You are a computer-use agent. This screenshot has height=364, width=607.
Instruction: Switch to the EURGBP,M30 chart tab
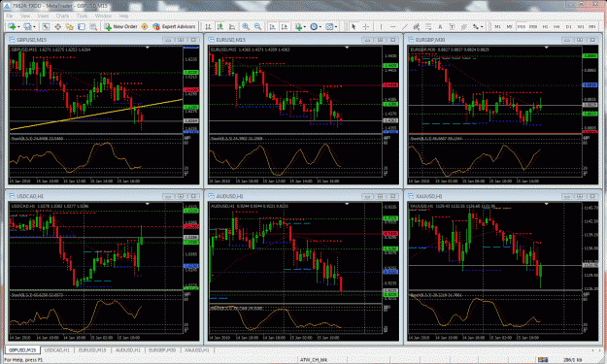tap(162, 350)
